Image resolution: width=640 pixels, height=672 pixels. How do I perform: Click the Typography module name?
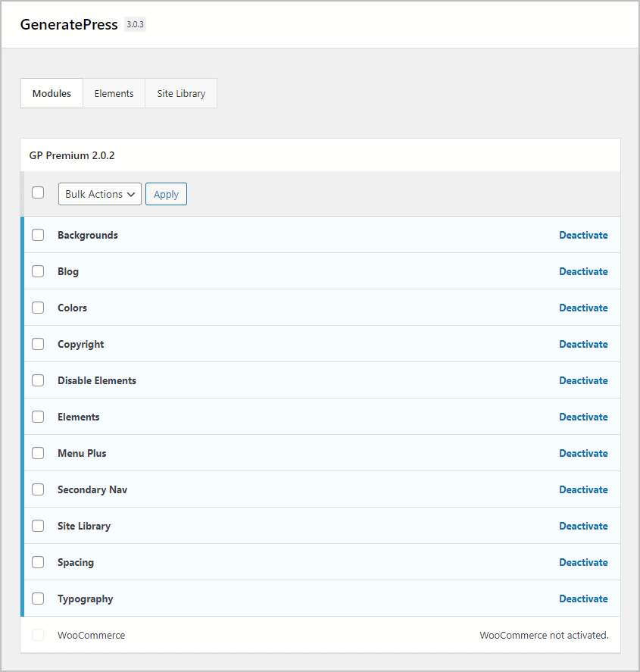pyautogui.click(x=86, y=599)
